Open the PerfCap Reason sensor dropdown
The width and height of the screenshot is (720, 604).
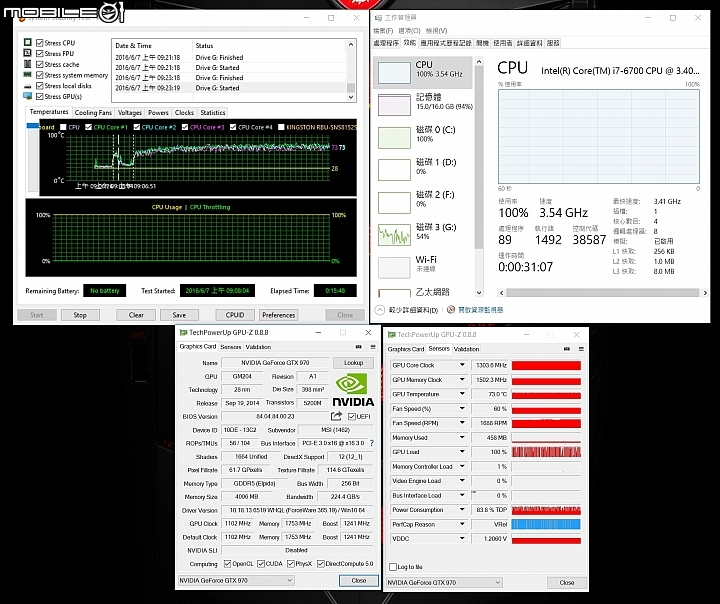pyautogui.click(x=462, y=525)
